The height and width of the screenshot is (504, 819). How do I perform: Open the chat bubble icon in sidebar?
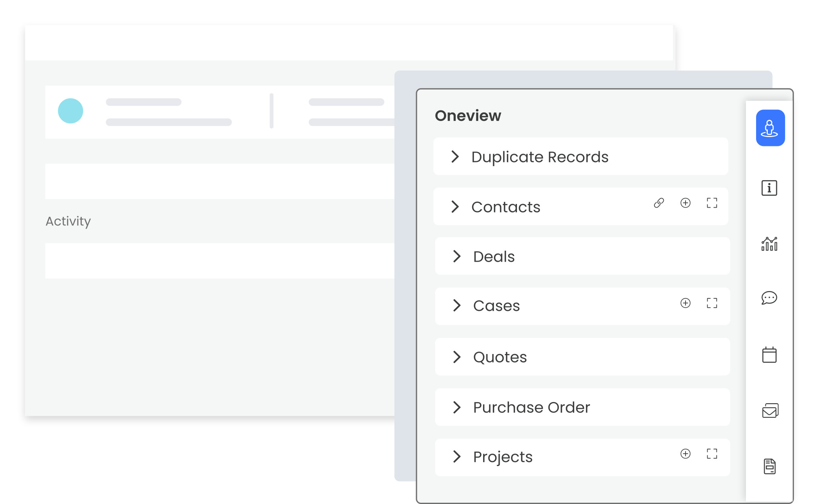769,298
